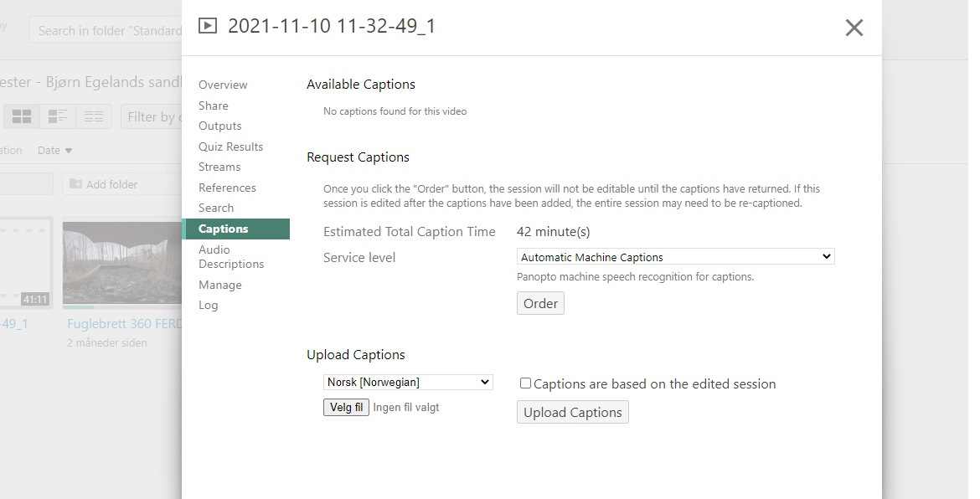
Task: Switch to list view in background folder
Action: point(94,116)
